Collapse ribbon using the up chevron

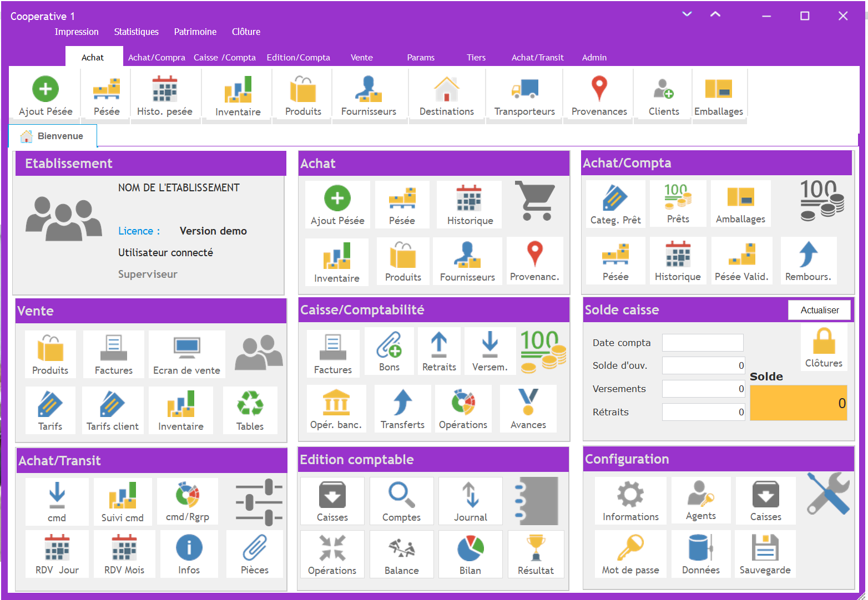[x=715, y=14]
